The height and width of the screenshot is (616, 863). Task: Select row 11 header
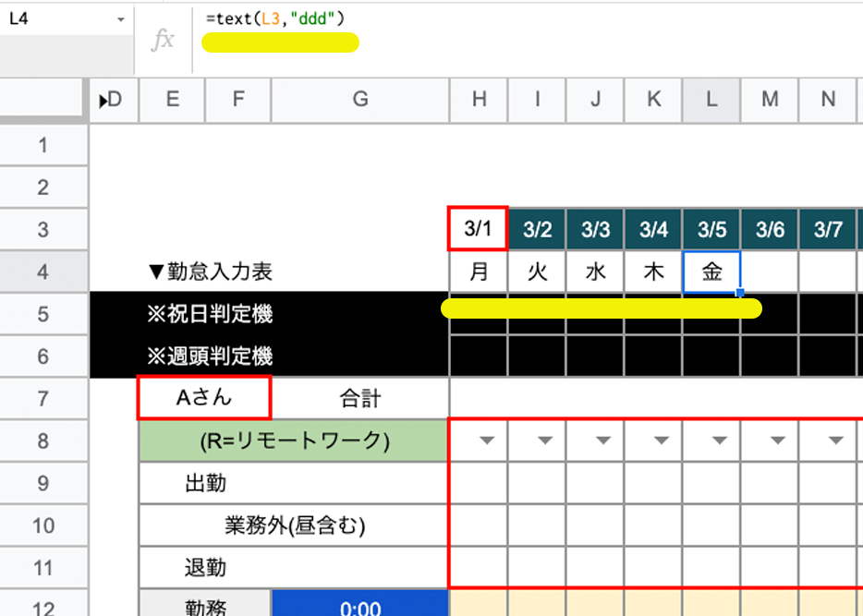(43, 568)
